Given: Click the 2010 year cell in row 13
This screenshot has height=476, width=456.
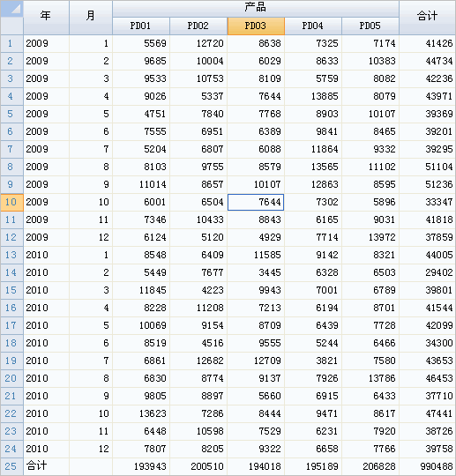Looking at the screenshot, I should [x=46, y=255].
